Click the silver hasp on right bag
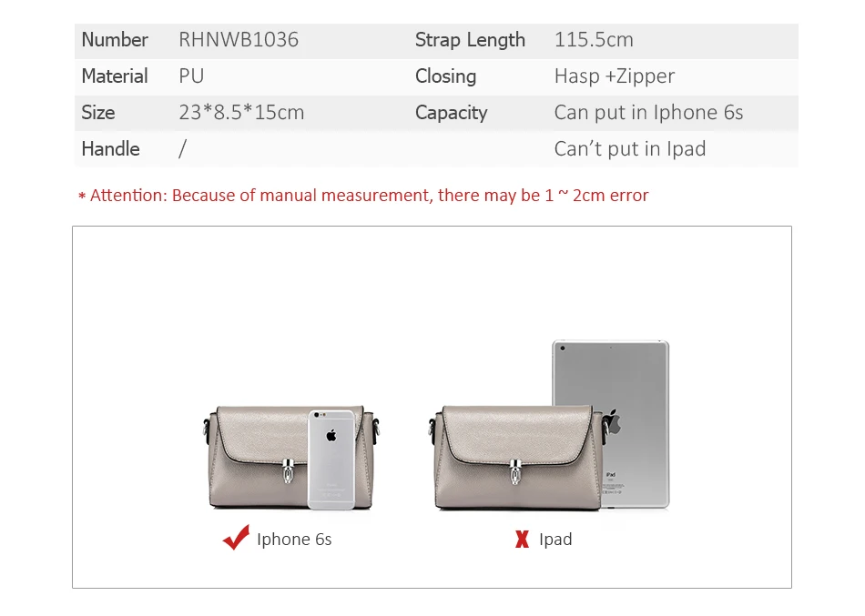 click(515, 471)
